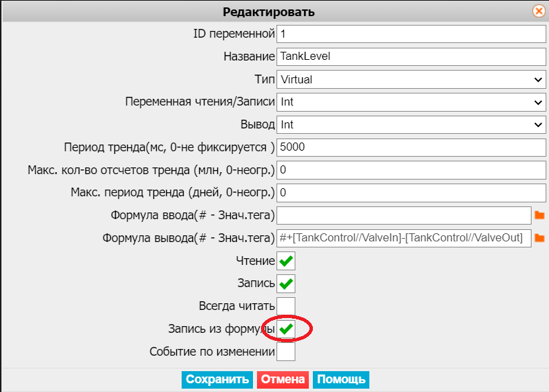549x392 pixels.
Task: Open the Вывод dropdown showing Int
Action: (x=411, y=124)
